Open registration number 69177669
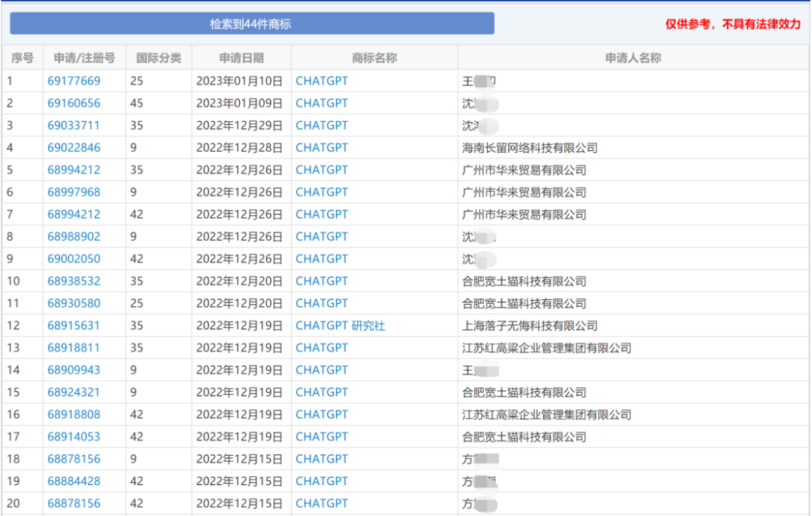This screenshot has height=516, width=812. click(74, 81)
